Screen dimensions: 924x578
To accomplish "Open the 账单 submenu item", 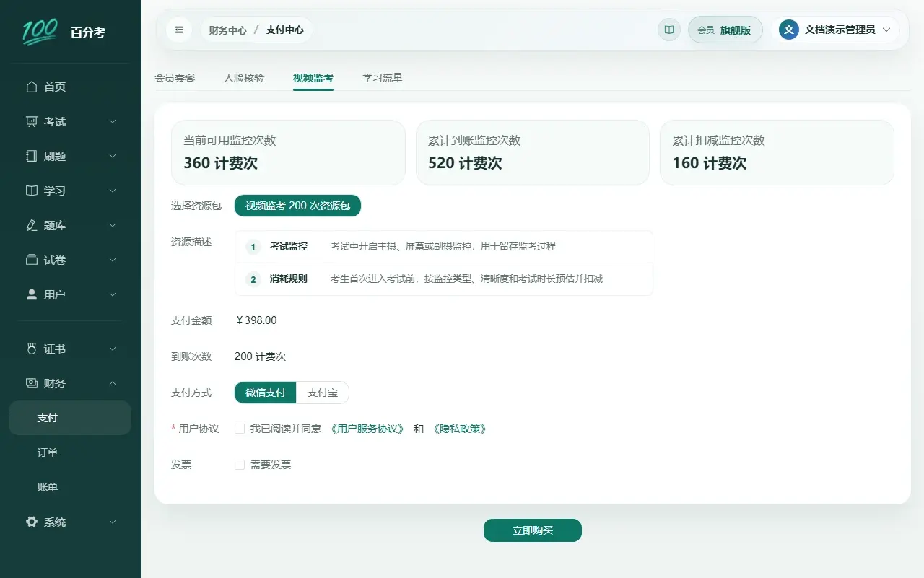I will [x=70, y=487].
